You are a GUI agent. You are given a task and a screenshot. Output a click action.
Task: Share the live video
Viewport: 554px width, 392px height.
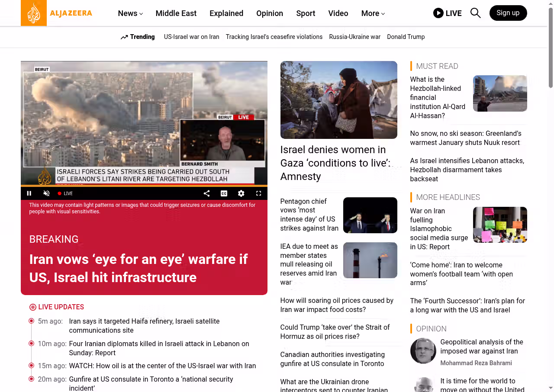[206, 193]
